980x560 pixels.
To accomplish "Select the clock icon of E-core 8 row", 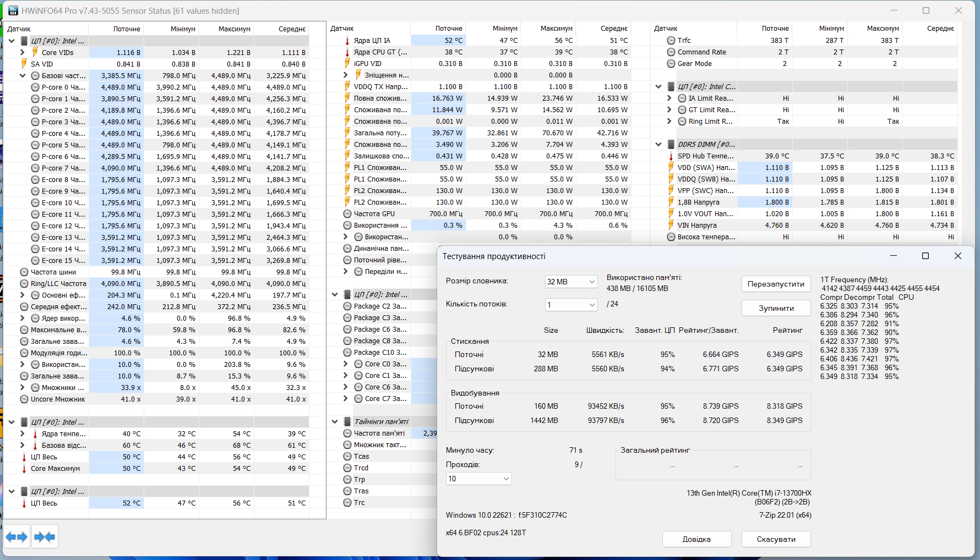I will (x=35, y=179).
